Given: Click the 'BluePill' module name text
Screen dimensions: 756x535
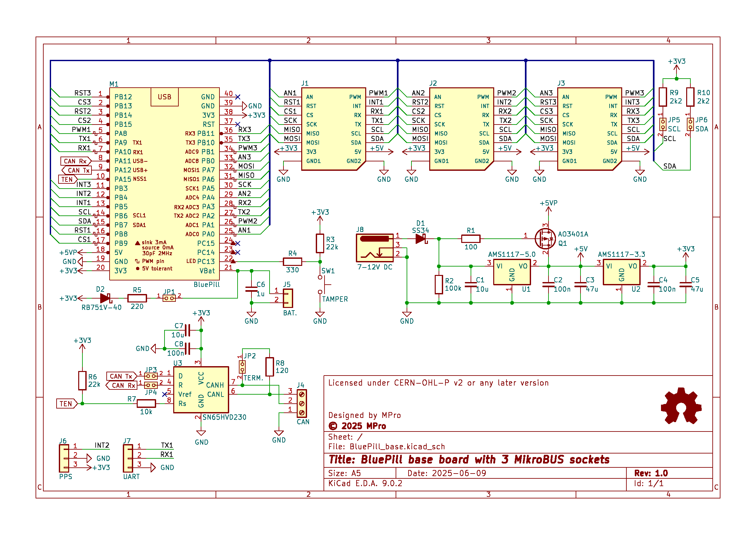Looking at the screenshot, I should (x=207, y=285).
